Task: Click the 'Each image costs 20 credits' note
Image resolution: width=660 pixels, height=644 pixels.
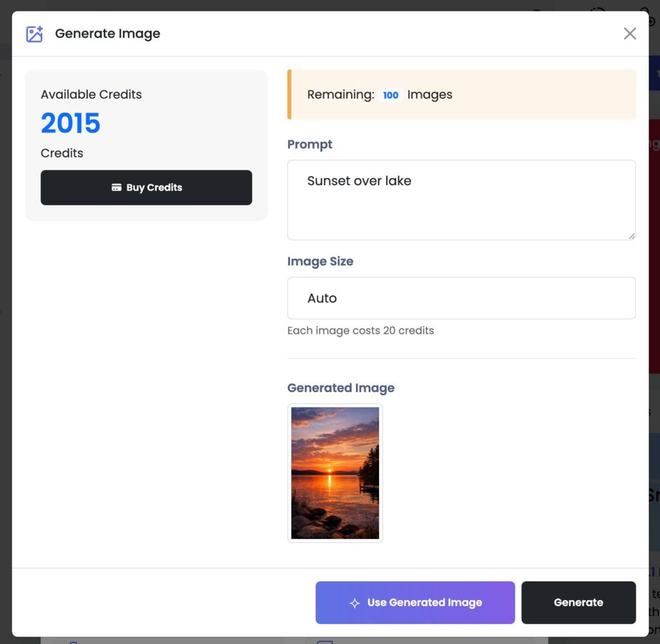Action: click(360, 331)
